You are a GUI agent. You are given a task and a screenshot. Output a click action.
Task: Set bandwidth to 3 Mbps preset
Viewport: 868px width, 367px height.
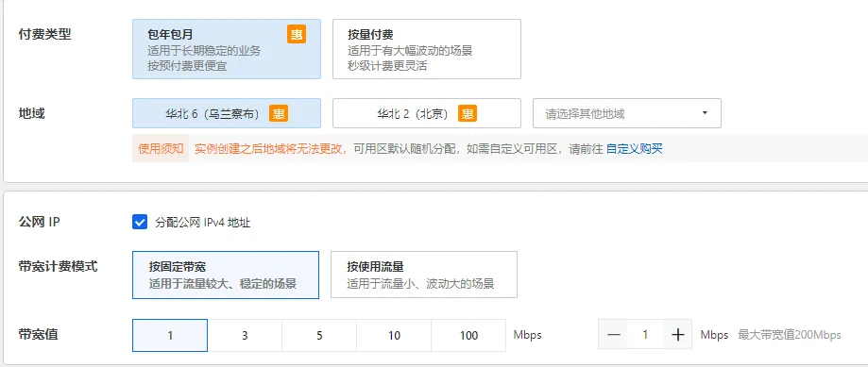(245, 335)
